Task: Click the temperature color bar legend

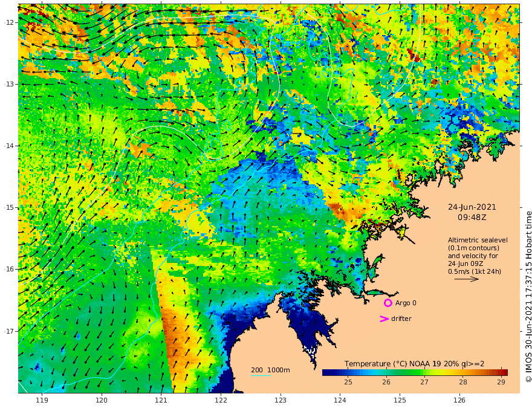Action: (415, 372)
